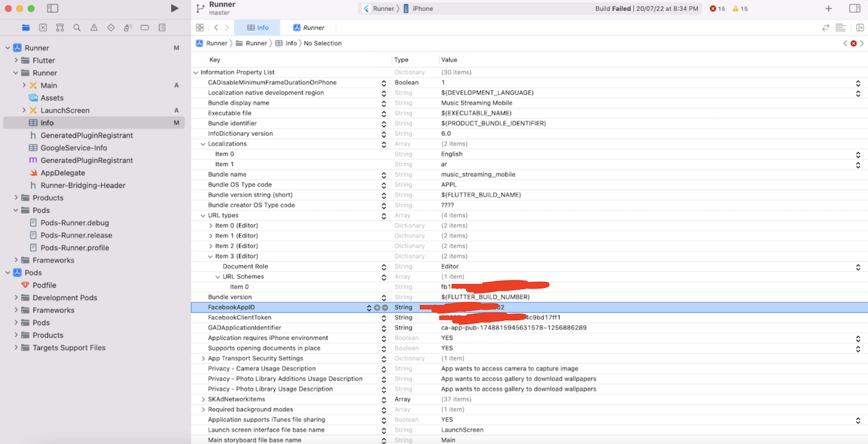Viewport: 868px width, 444px height.
Task: Toggle the inspectors panel on the right
Action: [855, 8]
